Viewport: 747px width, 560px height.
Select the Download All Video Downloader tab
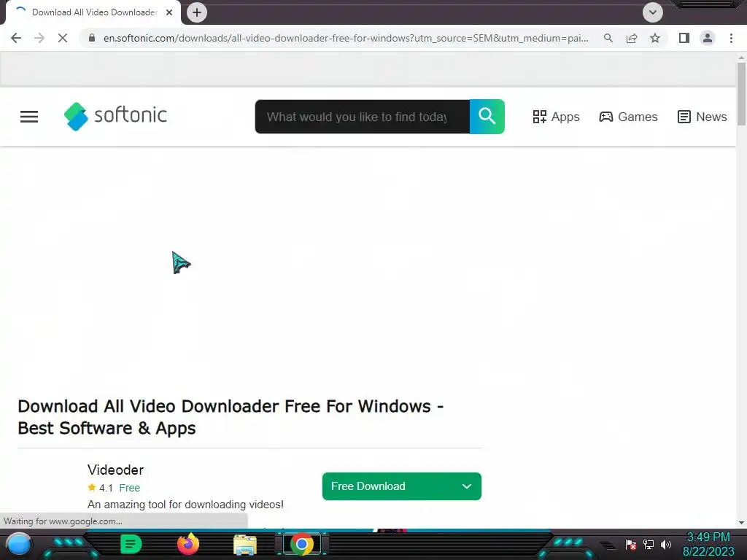click(x=93, y=12)
